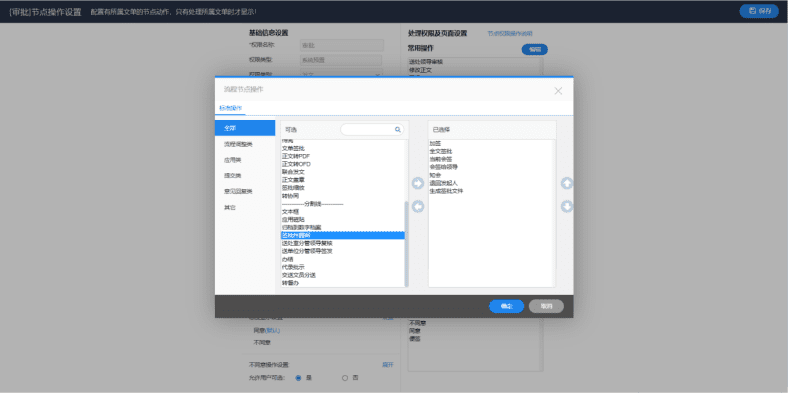This screenshot has height=393, width=788.
Task: Click 编辑 button next to 常用操作
Action: pyautogui.click(x=535, y=49)
